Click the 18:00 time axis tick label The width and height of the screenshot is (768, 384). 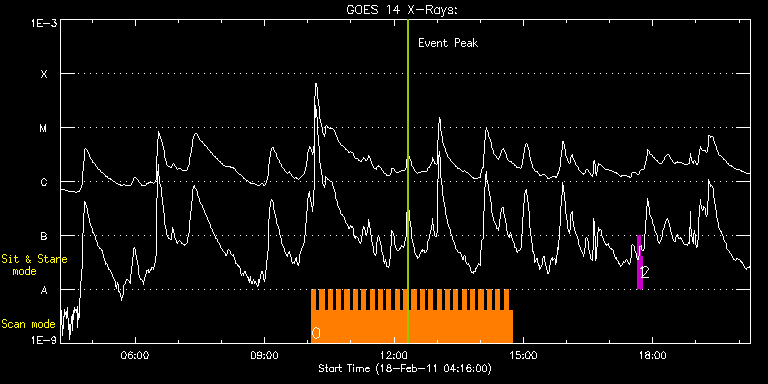[x=653, y=355]
